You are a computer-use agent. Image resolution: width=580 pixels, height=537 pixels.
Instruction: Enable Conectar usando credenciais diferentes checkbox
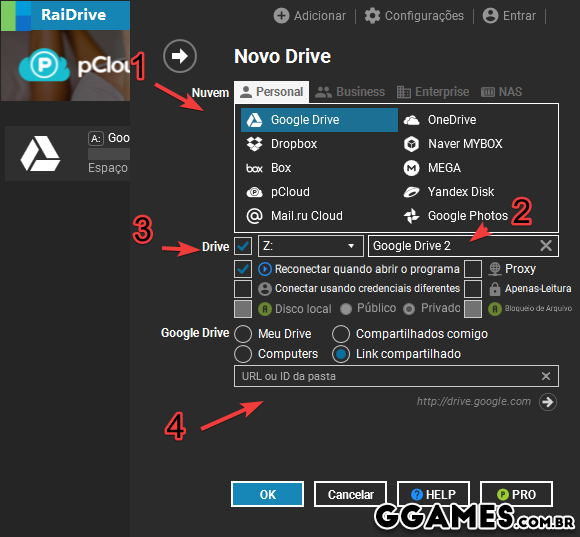coord(243,289)
